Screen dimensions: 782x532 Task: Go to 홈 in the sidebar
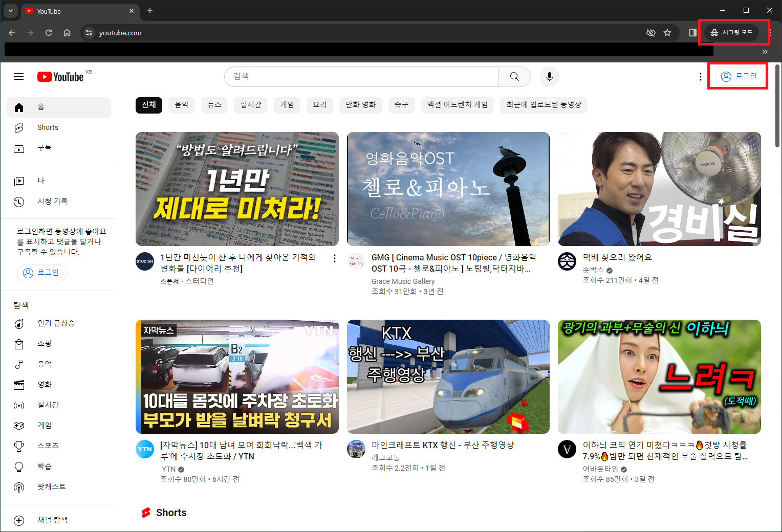[59, 107]
